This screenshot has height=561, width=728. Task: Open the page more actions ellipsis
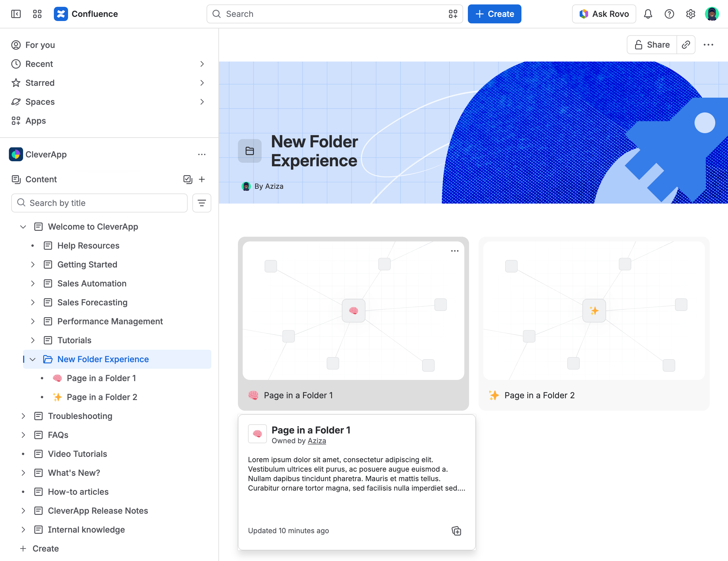[x=708, y=45]
